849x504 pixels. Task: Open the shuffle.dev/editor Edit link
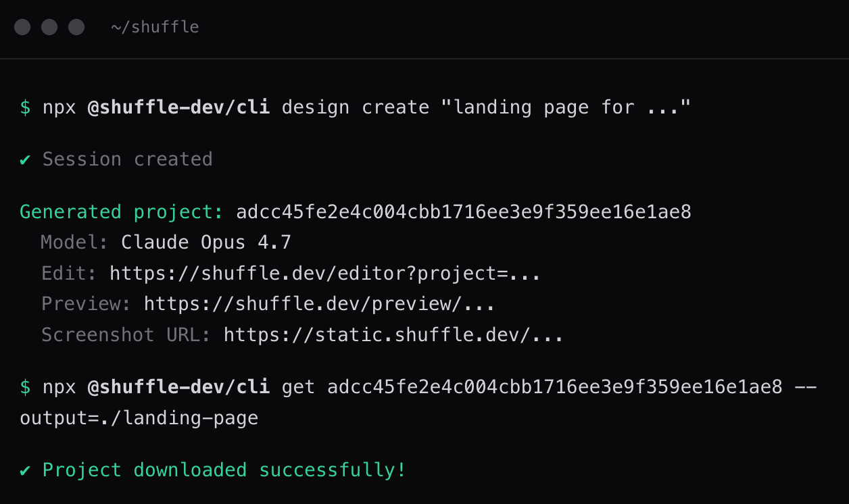324,273
